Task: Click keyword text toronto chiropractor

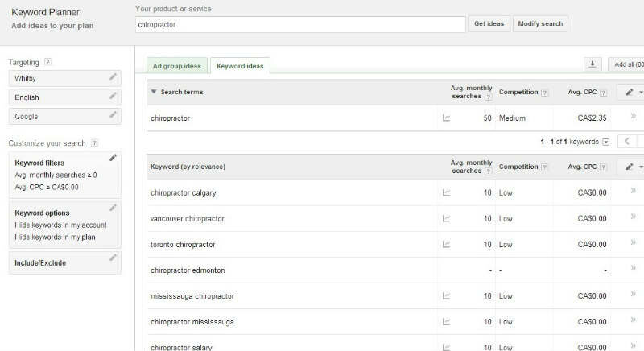Action: point(183,245)
